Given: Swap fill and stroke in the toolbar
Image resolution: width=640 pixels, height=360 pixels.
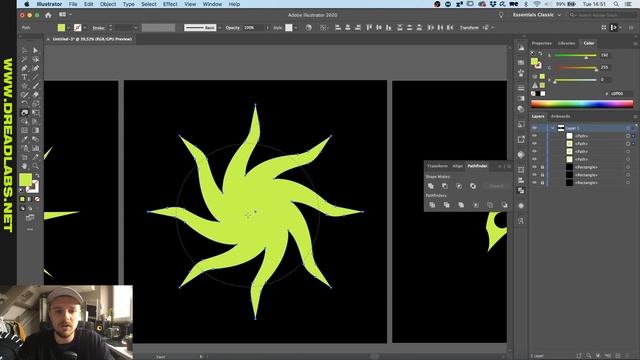Looking at the screenshot, I should pos(37,176).
